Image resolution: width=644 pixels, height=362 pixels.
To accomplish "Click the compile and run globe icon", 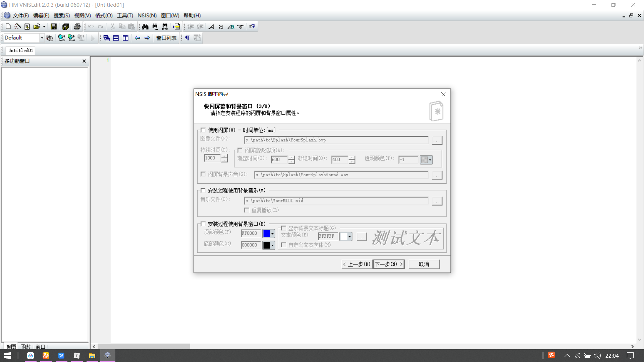I will pyautogui.click(x=71, y=38).
